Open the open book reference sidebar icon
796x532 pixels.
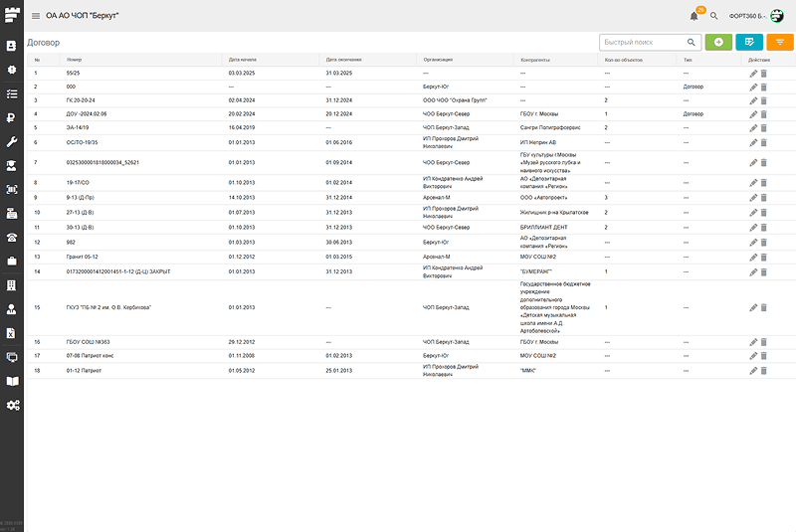click(x=12, y=381)
